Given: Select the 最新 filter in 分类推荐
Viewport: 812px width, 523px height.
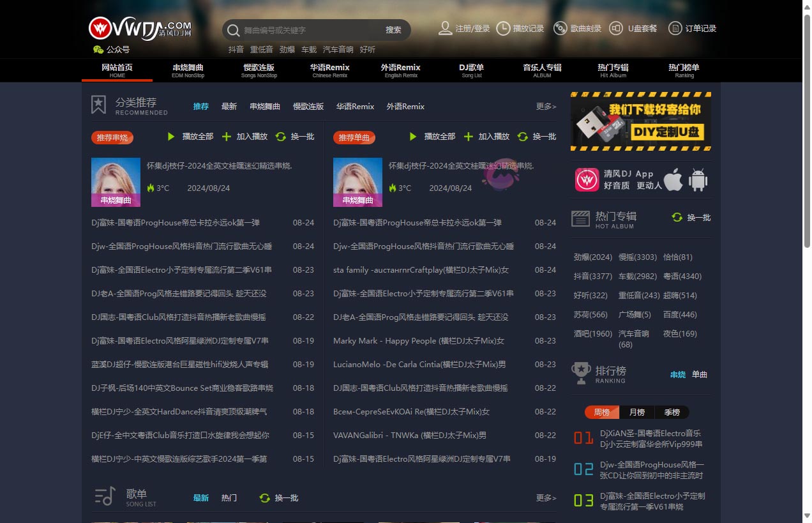Looking at the screenshot, I should click(229, 107).
